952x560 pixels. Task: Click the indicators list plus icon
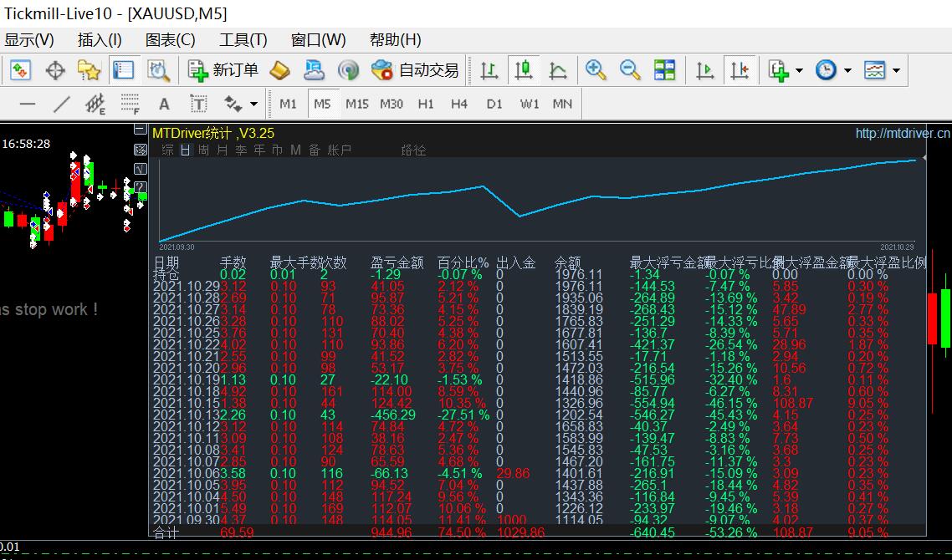[x=779, y=70]
